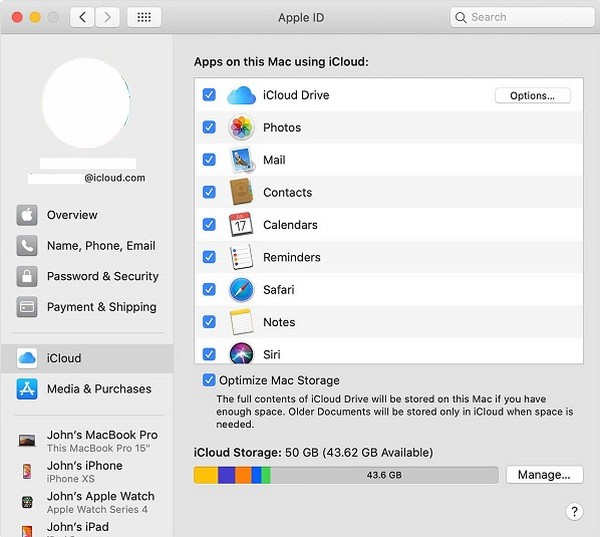
Task: Click the lock icon for Password & Security
Action: pos(27,276)
